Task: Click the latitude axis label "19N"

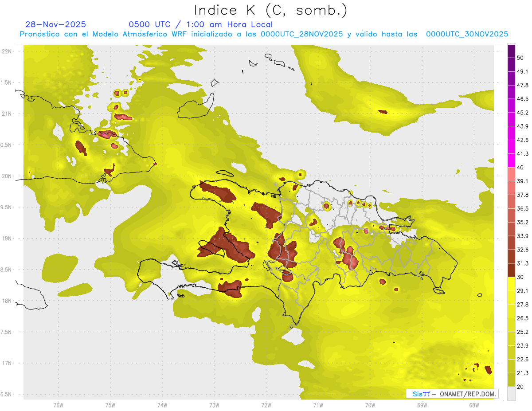Action: click(x=7, y=239)
